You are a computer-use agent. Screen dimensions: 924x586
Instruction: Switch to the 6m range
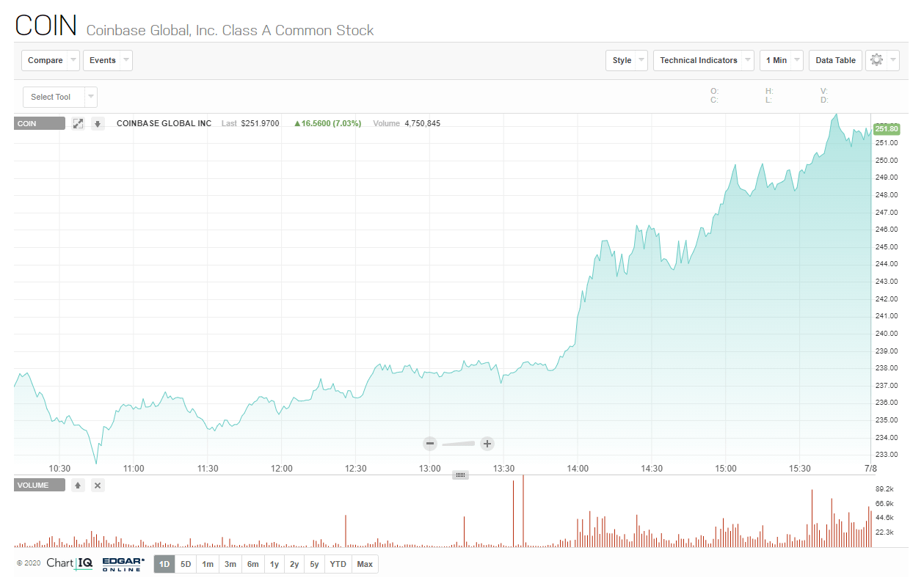[x=252, y=564]
